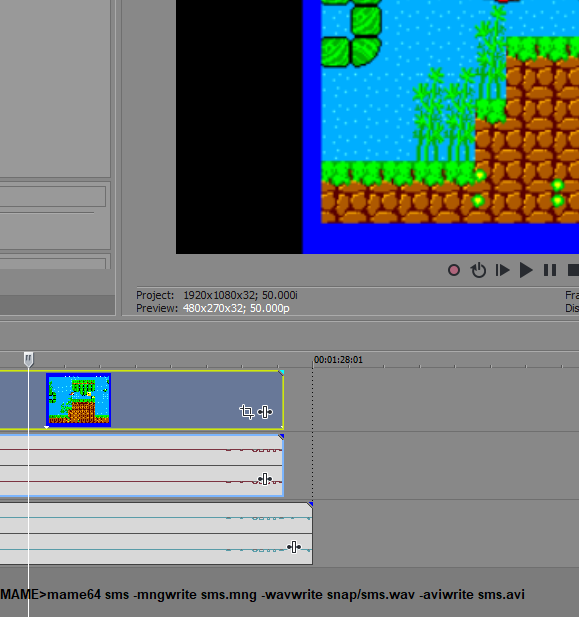579x617 pixels.
Task: Select the bottom audio event on the timeline
Action: (156, 533)
